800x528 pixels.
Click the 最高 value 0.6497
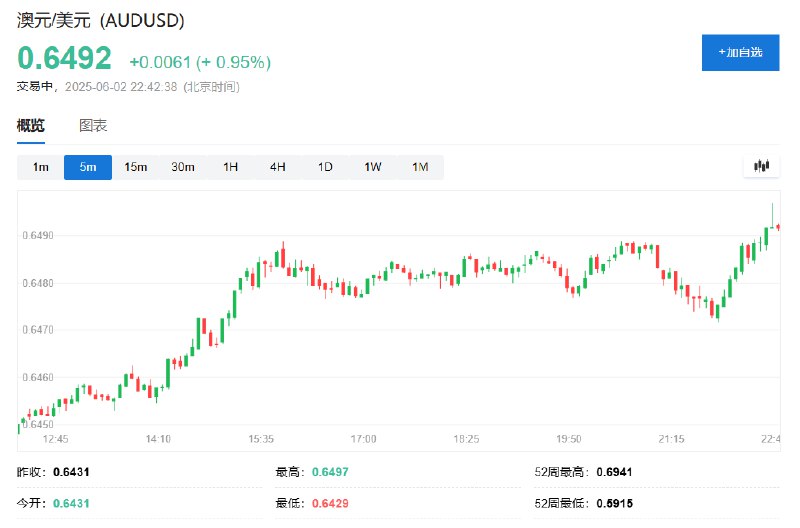(x=330, y=472)
